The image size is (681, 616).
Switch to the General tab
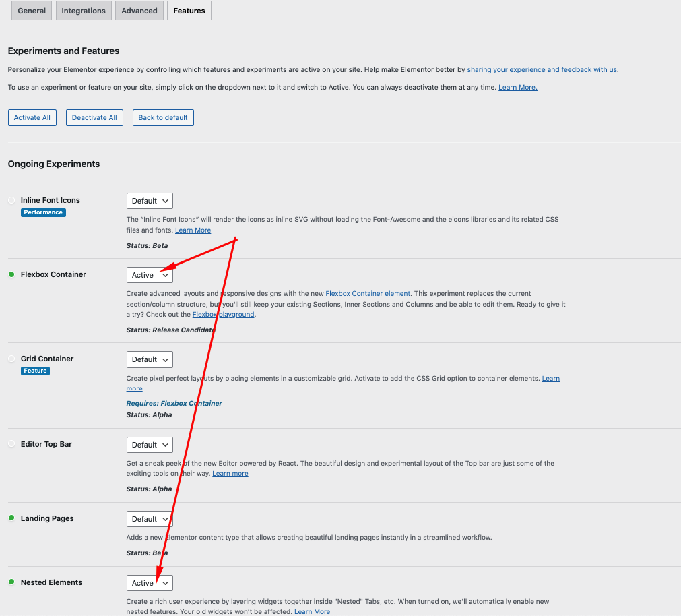[x=32, y=11]
